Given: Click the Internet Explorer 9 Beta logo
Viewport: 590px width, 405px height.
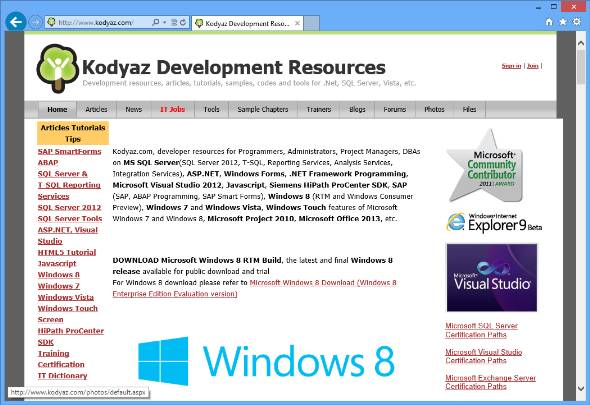Looking at the screenshot, I should tap(494, 222).
